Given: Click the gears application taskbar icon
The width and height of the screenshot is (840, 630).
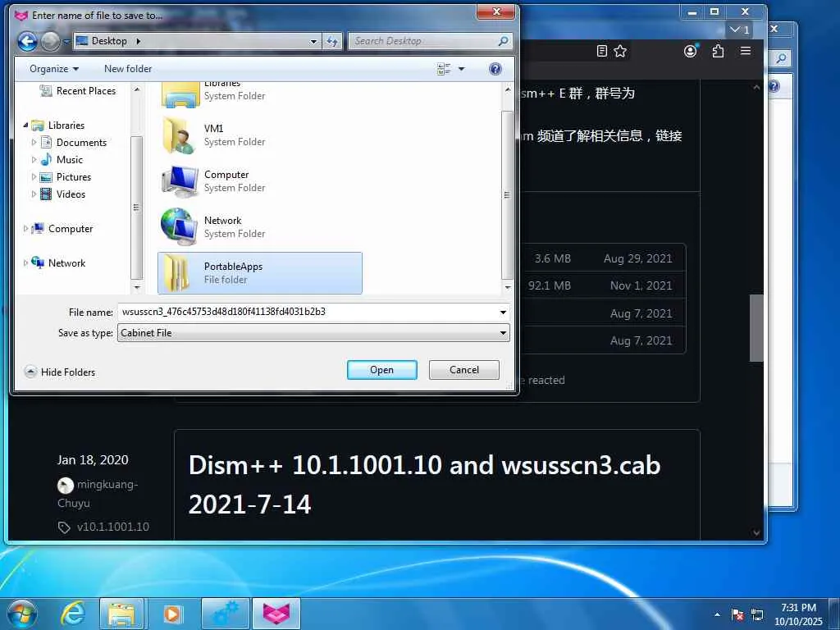Looking at the screenshot, I should (225, 614).
